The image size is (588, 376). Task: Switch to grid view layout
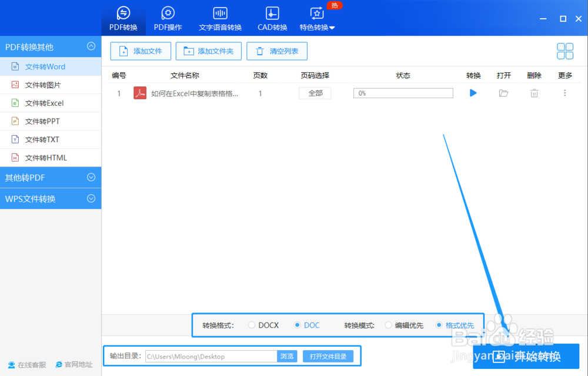(x=564, y=51)
